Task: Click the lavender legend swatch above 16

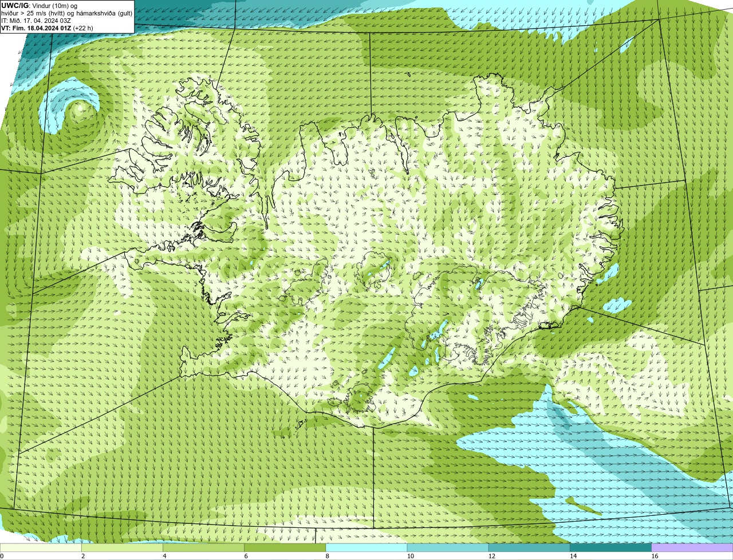Action: [692, 547]
